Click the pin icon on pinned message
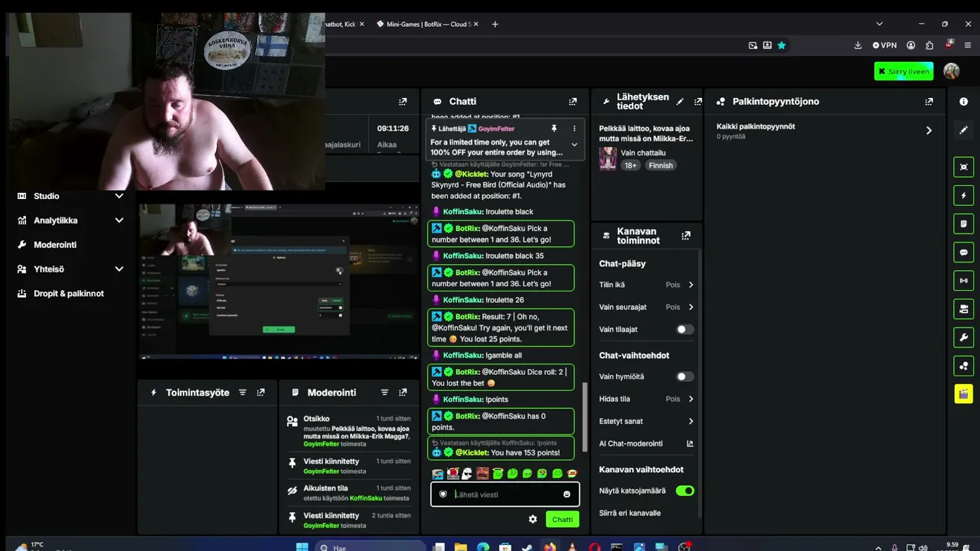Screen dimensions: 980x551 click(x=554, y=129)
